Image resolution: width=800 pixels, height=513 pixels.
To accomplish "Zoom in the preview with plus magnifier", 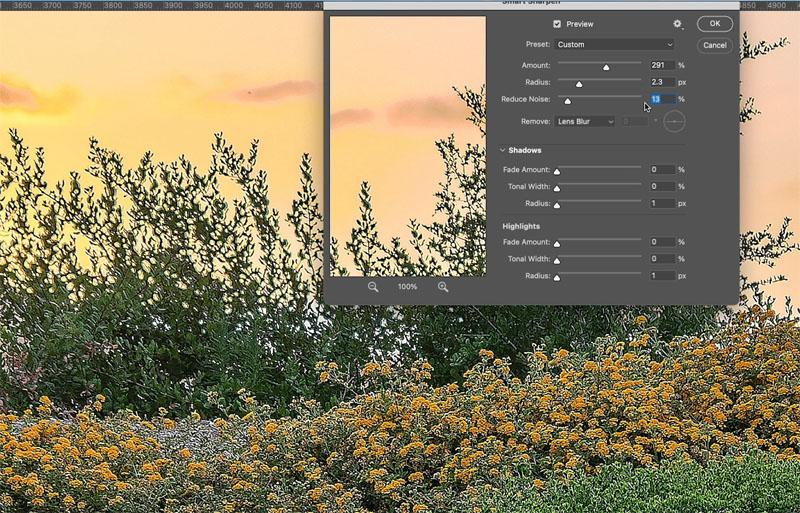I will pos(443,287).
